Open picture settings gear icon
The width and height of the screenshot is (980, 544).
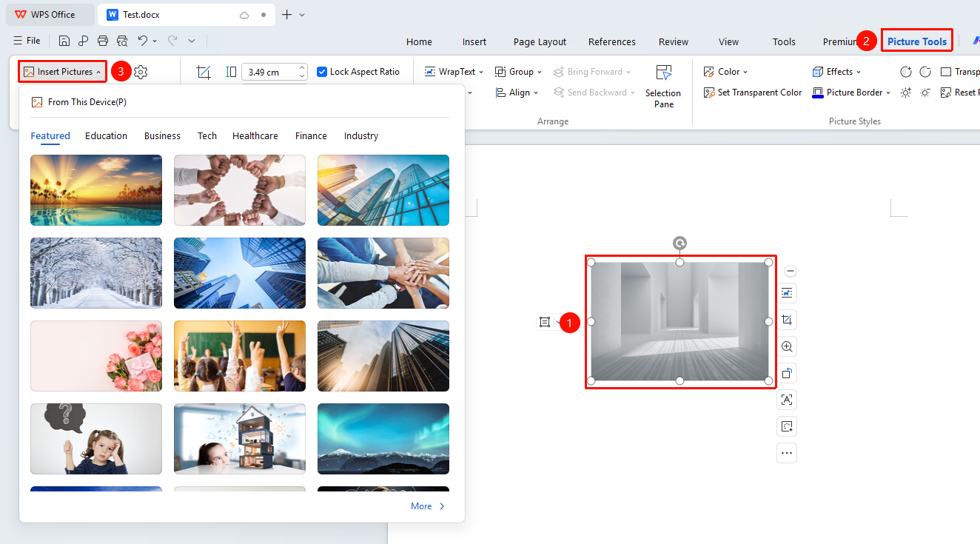click(x=141, y=72)
